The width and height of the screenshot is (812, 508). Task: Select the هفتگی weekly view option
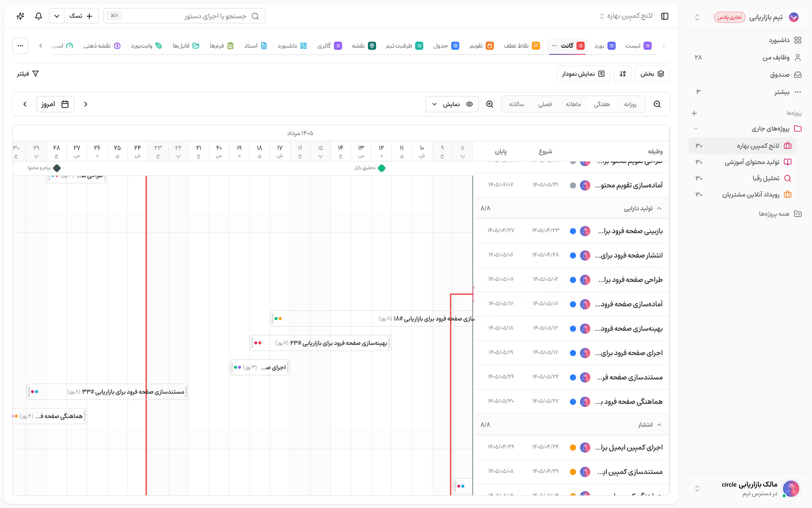pyautogui.click(x=602, y=104)
